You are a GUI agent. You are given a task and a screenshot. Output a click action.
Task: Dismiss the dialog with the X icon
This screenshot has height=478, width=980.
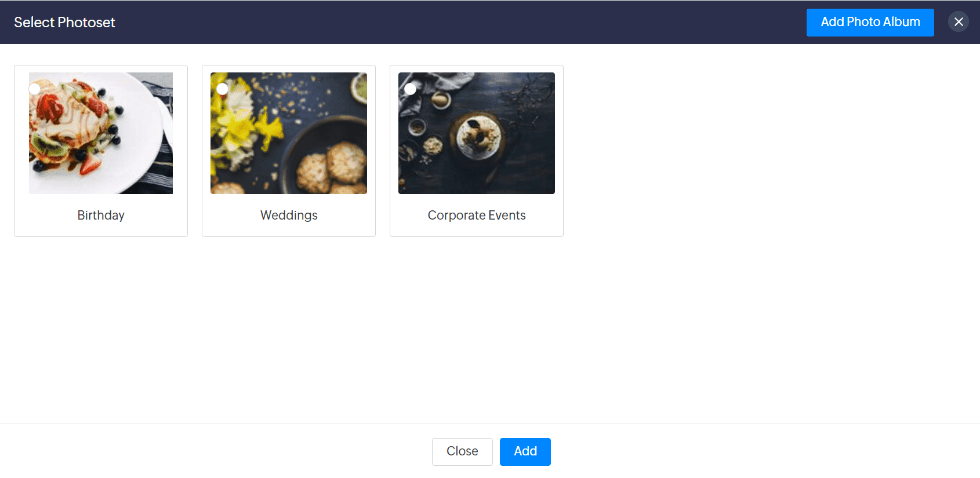[959, 22]
